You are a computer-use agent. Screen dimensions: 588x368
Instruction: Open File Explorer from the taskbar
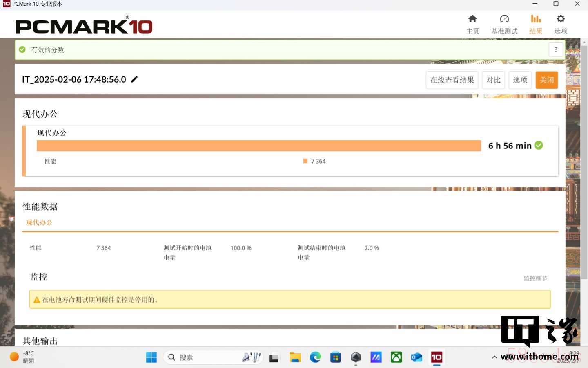pos(295,357)
